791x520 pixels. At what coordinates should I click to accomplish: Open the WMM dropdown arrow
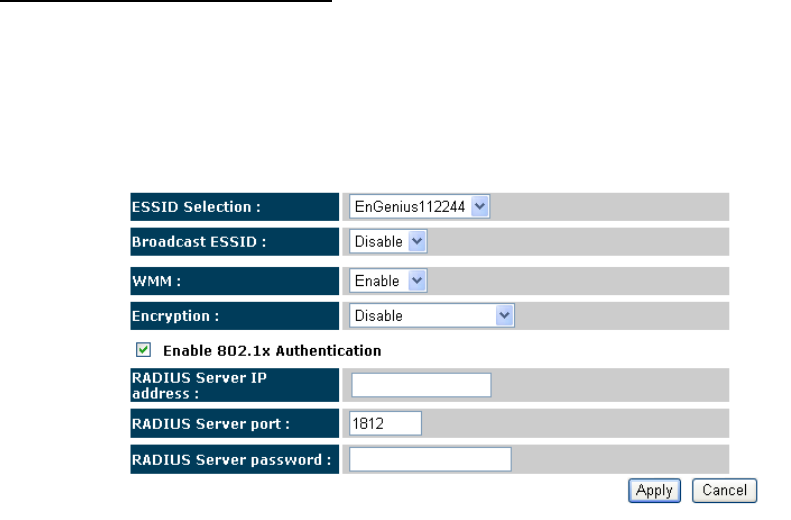tap(417, 281)
